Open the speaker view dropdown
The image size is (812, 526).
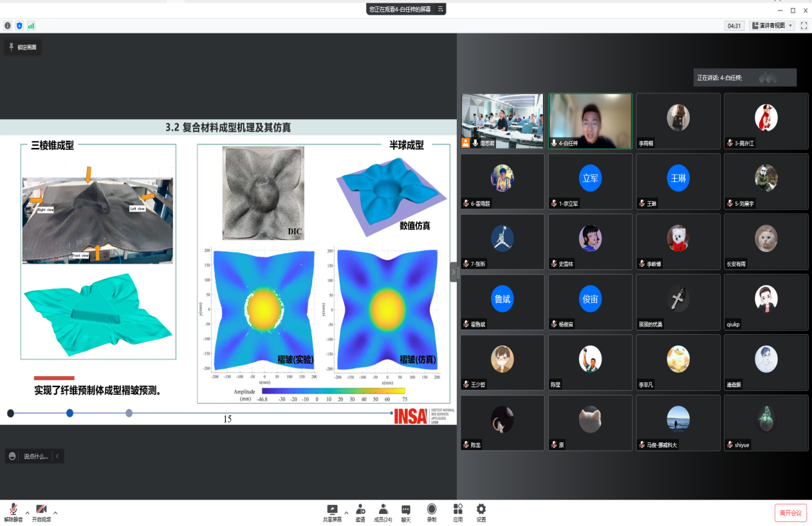click(x=772, y=26)
